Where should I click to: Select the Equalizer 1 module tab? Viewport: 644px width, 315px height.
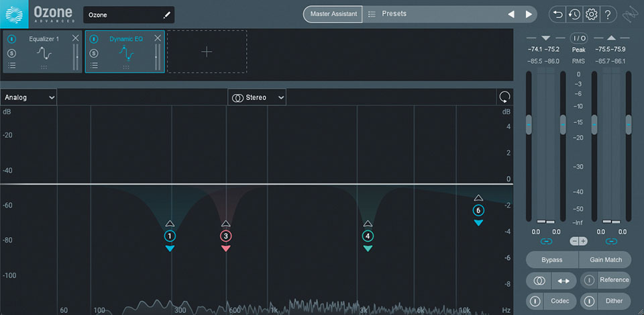pos(43,52)
